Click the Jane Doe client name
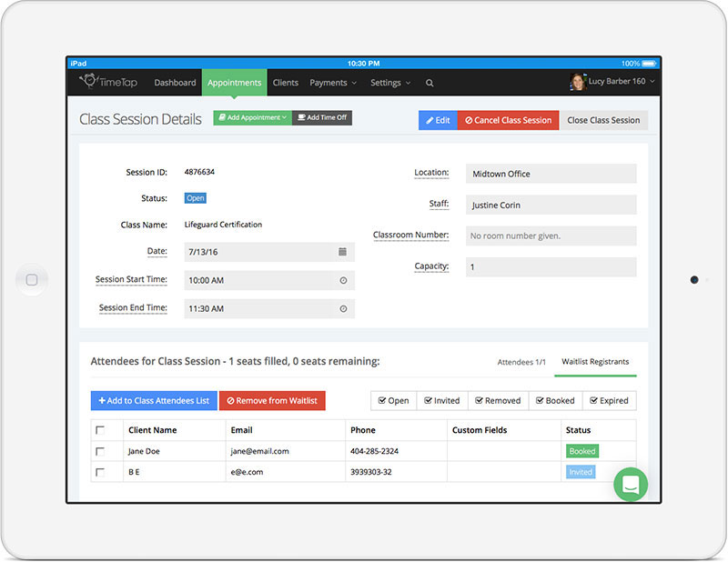 tap(144, 451)
